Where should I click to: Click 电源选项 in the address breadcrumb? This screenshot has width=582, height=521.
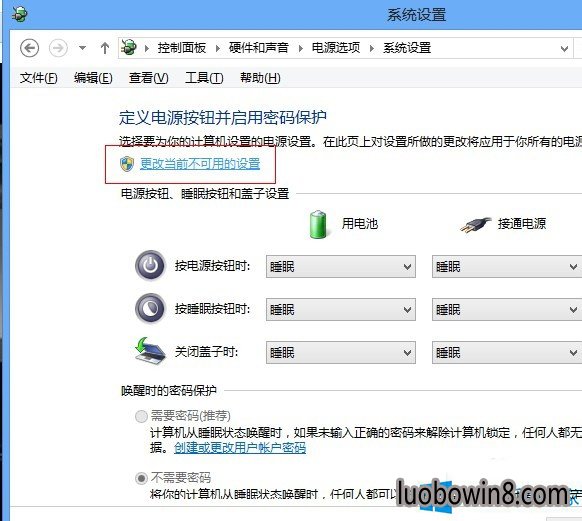[x=336, y=48]
